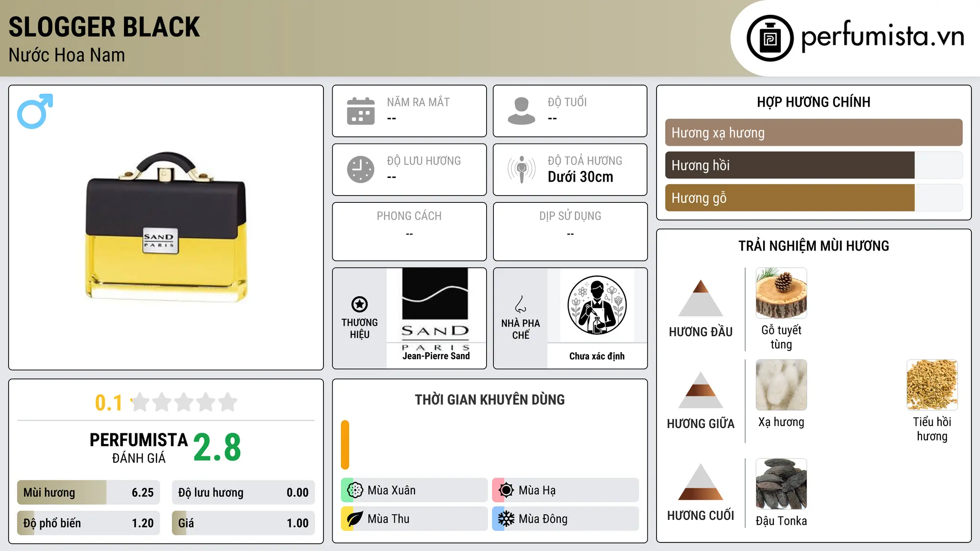Screen dimensions: 980x551
Task: Select the snowflake icon for Mùa Đông
Action: pyautogui.click(x=506, y=519)
